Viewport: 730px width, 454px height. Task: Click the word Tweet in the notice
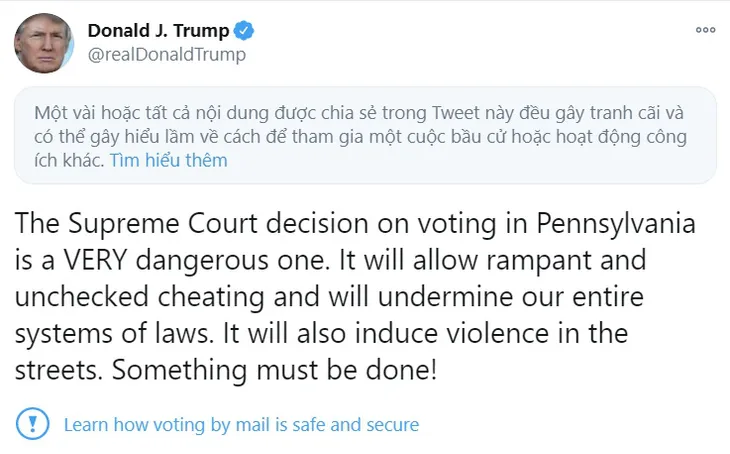coord(455,113)
